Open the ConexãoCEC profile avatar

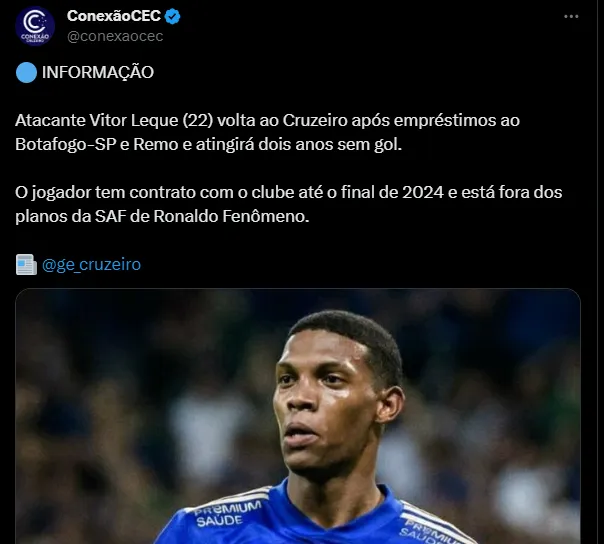[35, 26]
